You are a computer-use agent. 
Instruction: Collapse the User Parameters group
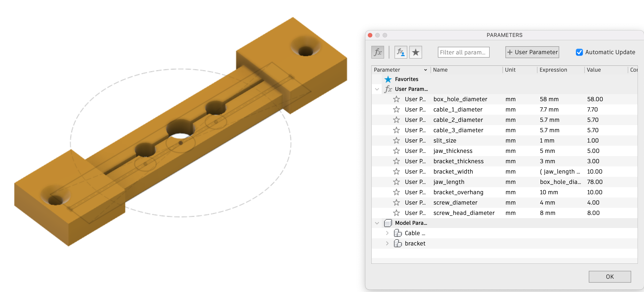[377, 89]
